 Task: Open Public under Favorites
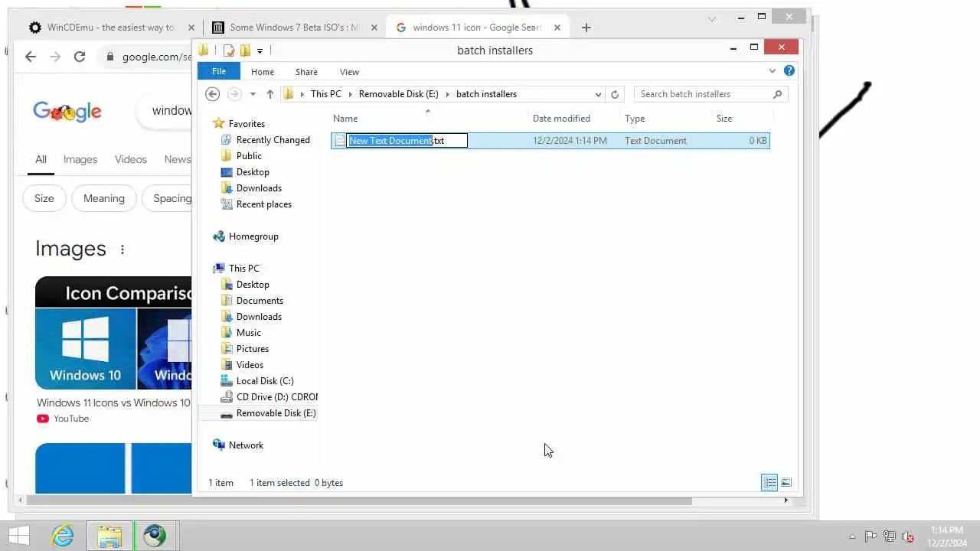[249, 156]
